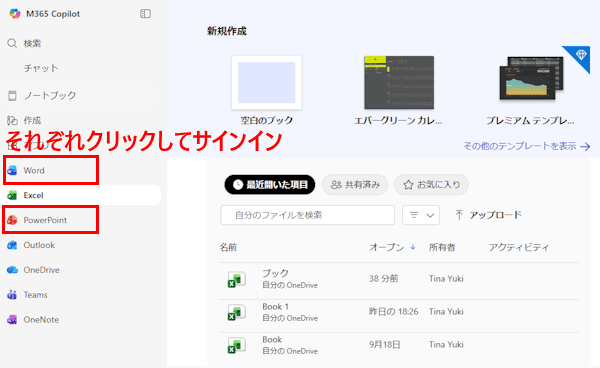The image size is (600, 368).
Task: Open the Word app icon in sidebar
Action: 12,170
